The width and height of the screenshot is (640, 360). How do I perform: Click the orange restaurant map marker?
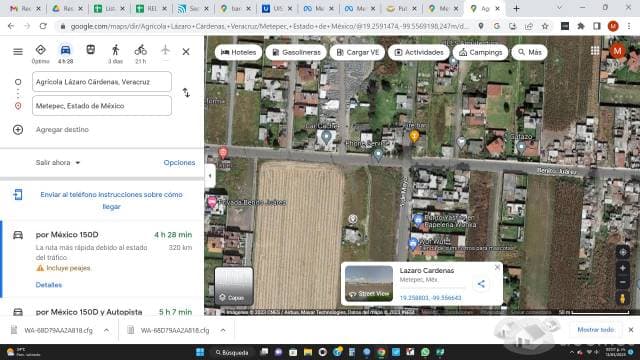pyautogui.click(x=414, y=136)
